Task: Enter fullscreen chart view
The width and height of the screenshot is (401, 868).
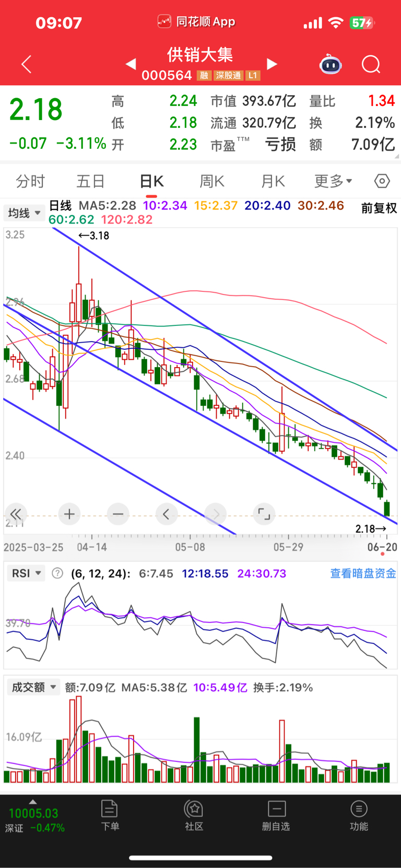Action: tap(264, 514)
